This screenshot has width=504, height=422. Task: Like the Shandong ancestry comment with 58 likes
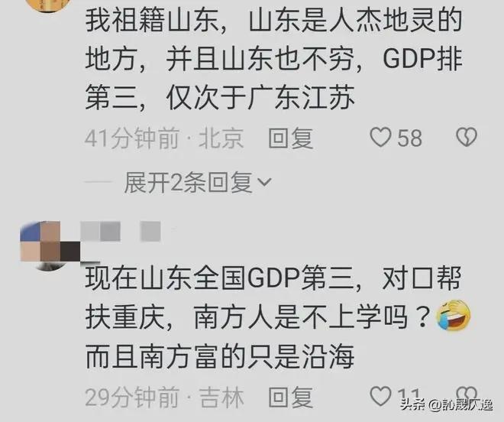[x=380, y=137]
